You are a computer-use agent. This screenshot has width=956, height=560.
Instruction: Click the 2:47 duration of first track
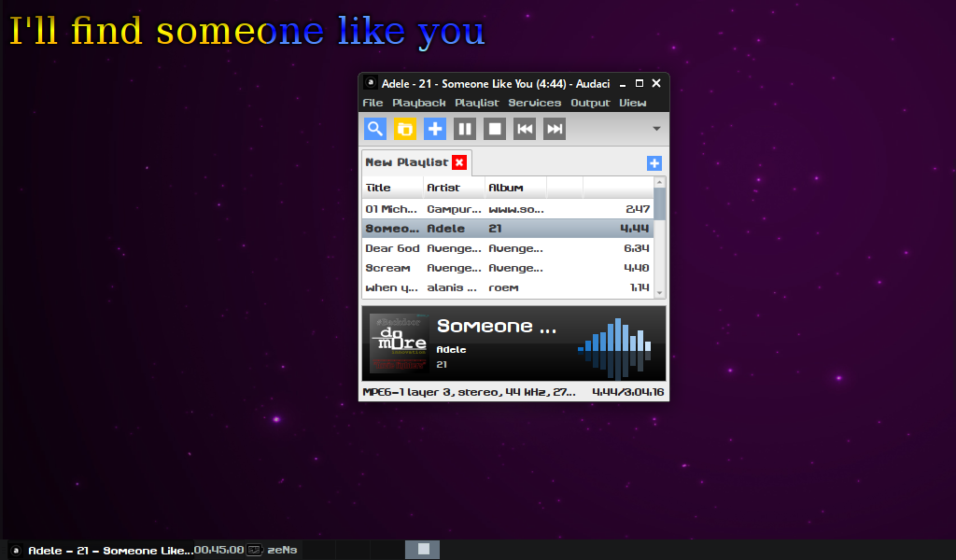[x=637, y=209]
